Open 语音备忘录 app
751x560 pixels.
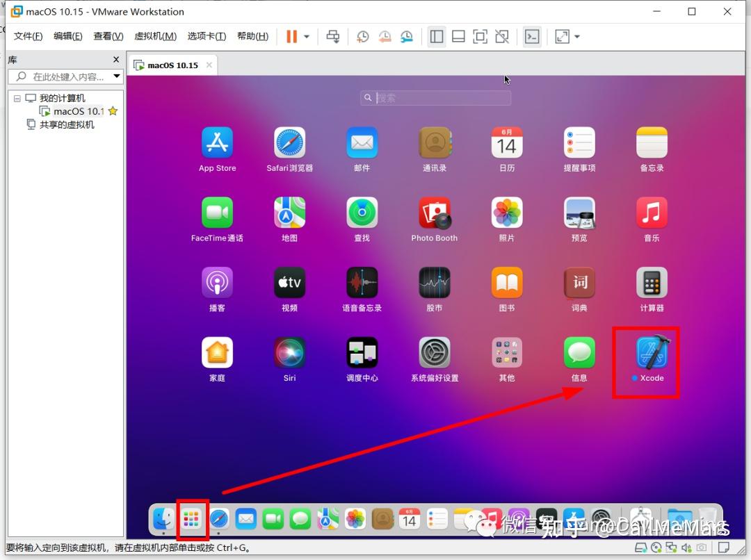[x=362, y=282]
